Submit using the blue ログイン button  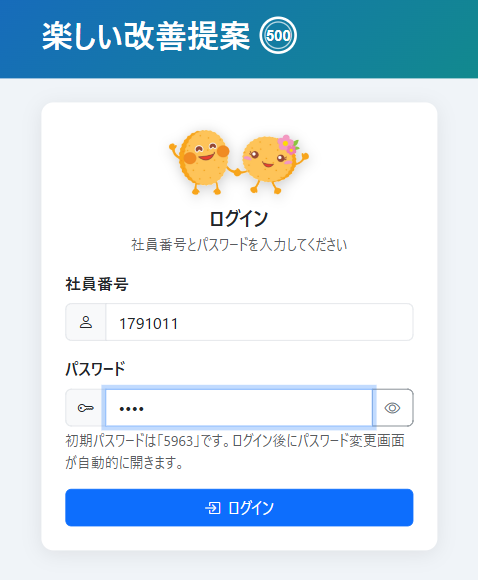[239, 508]
